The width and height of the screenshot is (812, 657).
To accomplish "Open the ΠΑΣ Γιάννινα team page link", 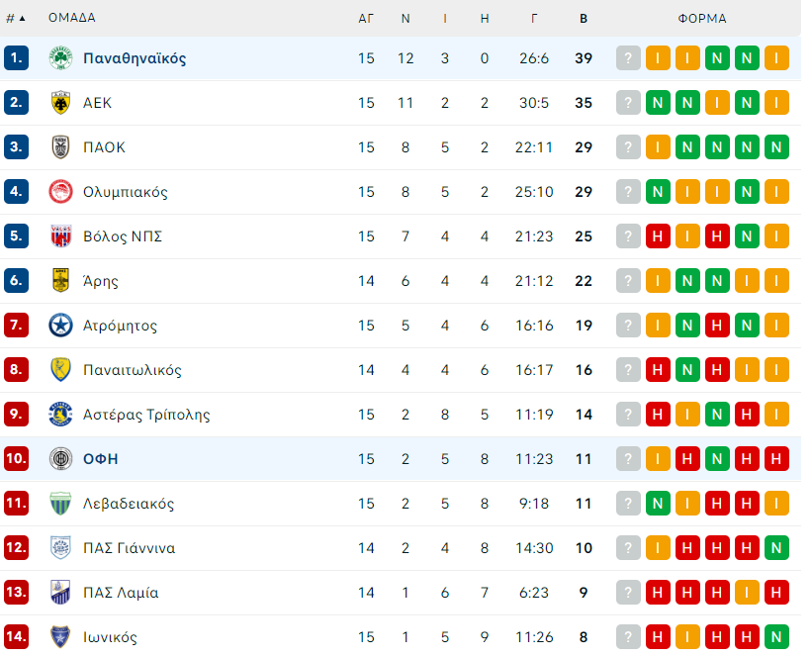I will pos(130,548).
